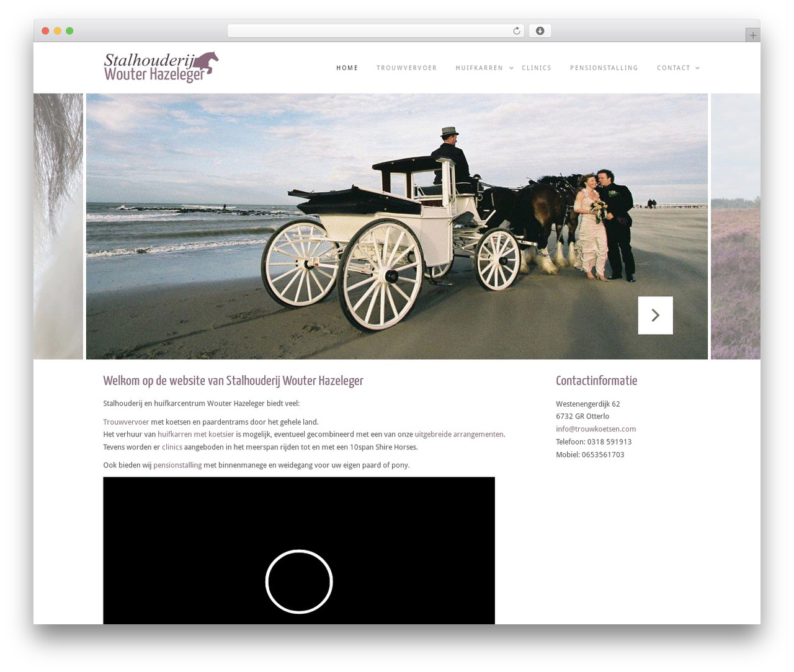The width and height of the screenshot is (794, 672).
Task: Open the Contact menu item
Action: 674,68
